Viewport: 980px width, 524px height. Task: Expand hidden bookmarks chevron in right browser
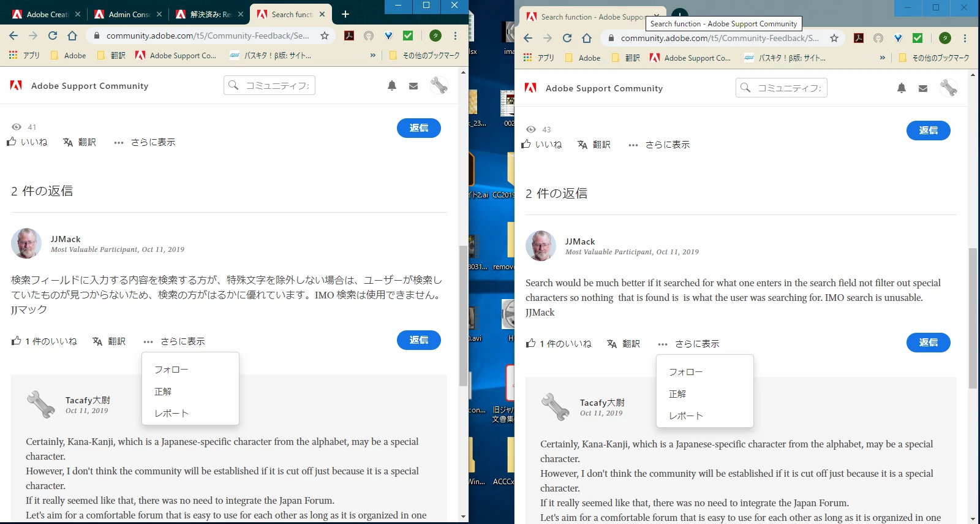pyautogui.click(x=883, y=58)
